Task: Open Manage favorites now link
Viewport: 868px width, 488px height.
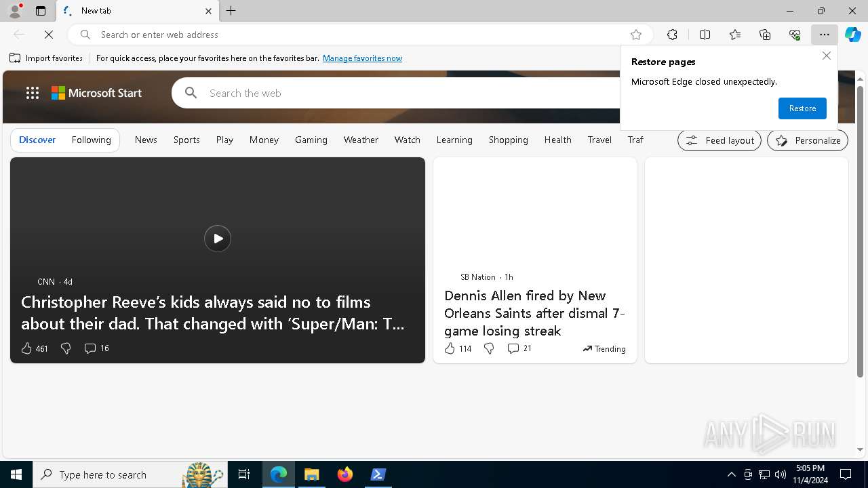Action: 362,58
